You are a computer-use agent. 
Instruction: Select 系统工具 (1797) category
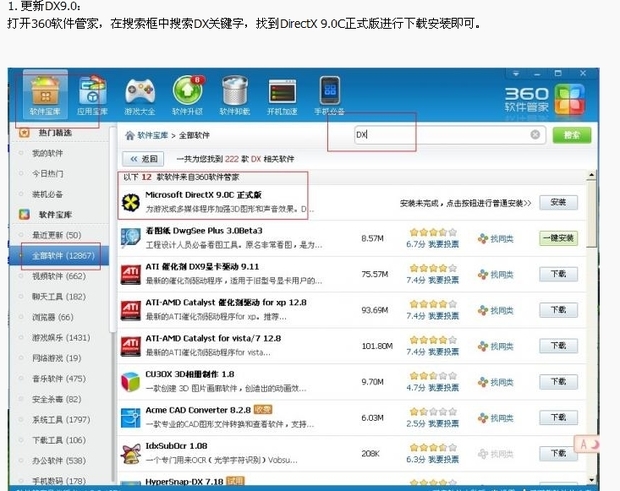tap(61, 420)
